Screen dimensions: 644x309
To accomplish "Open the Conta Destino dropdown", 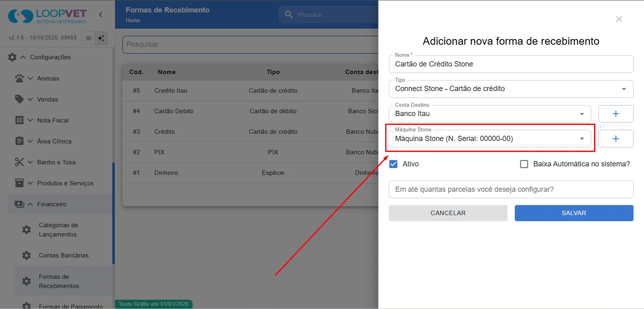I will click(x=490, y=114).
